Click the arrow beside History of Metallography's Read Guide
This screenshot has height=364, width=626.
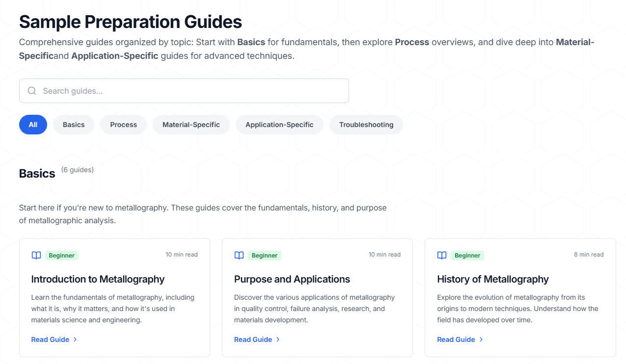click(482, 339)
